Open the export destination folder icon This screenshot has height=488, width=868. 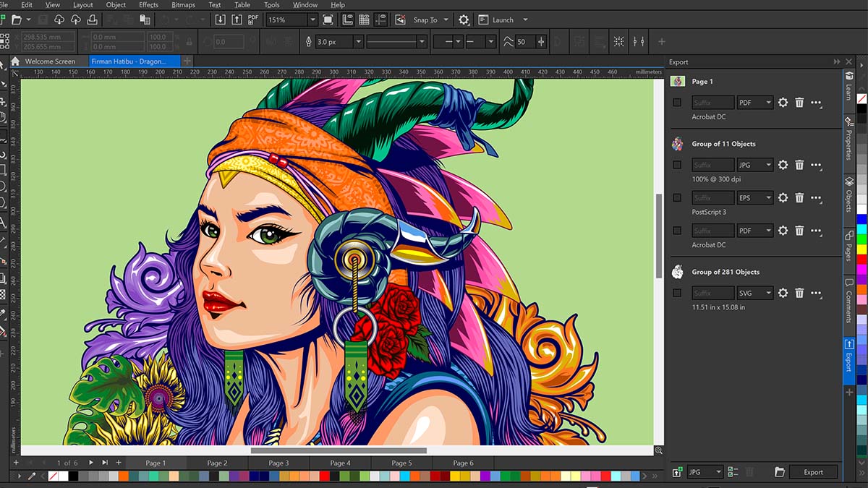coord(779,472)
